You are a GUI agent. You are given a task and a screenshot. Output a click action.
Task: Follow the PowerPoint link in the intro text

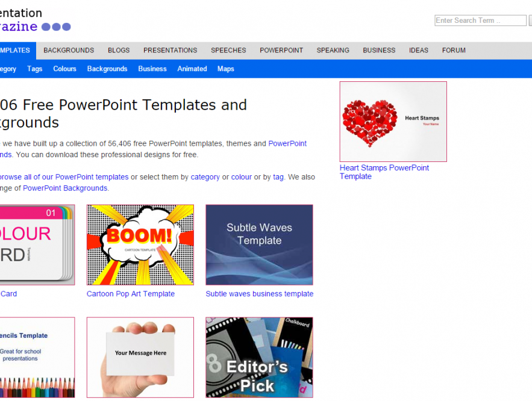287,144
